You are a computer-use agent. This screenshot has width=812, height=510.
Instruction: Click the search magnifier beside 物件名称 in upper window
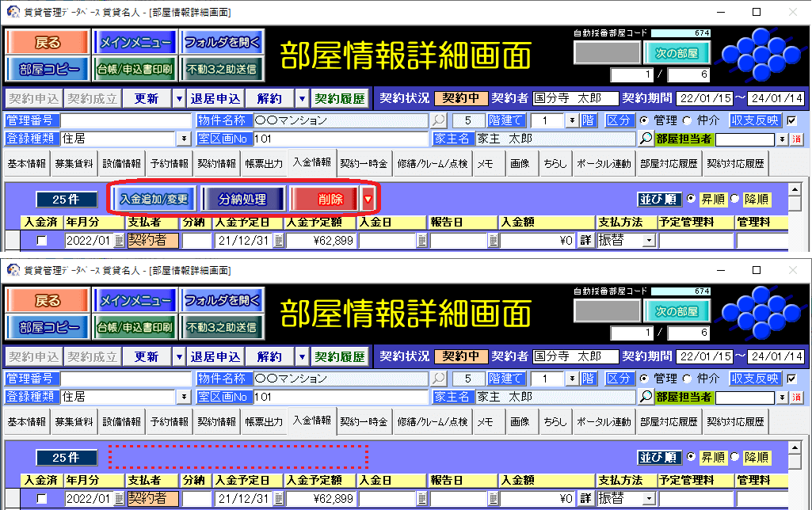[x=438, y=121]
